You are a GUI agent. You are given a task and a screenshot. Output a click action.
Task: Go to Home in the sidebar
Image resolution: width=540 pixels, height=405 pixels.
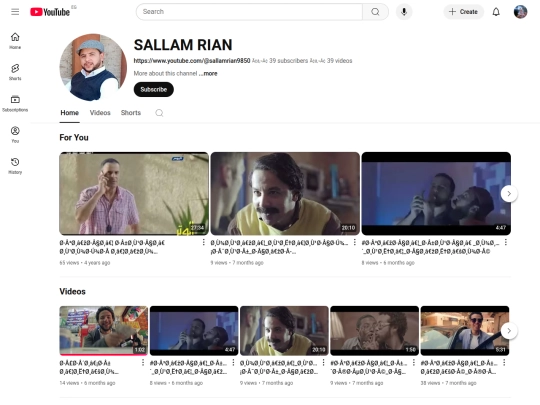coord(15,41)
